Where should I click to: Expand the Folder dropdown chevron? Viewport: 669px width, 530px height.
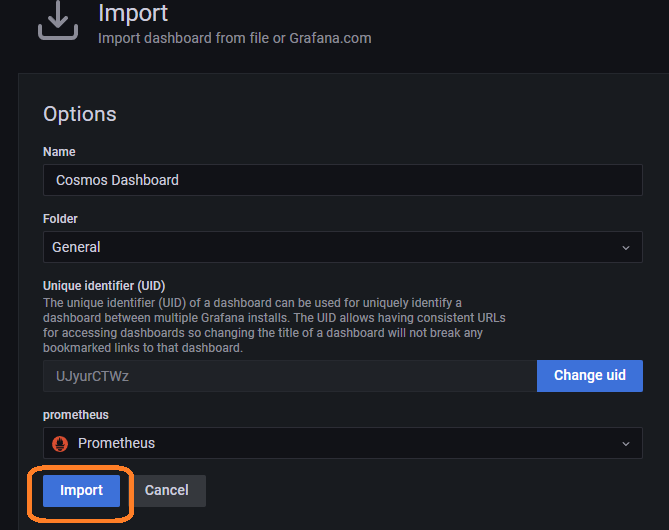tap(625, 248)
